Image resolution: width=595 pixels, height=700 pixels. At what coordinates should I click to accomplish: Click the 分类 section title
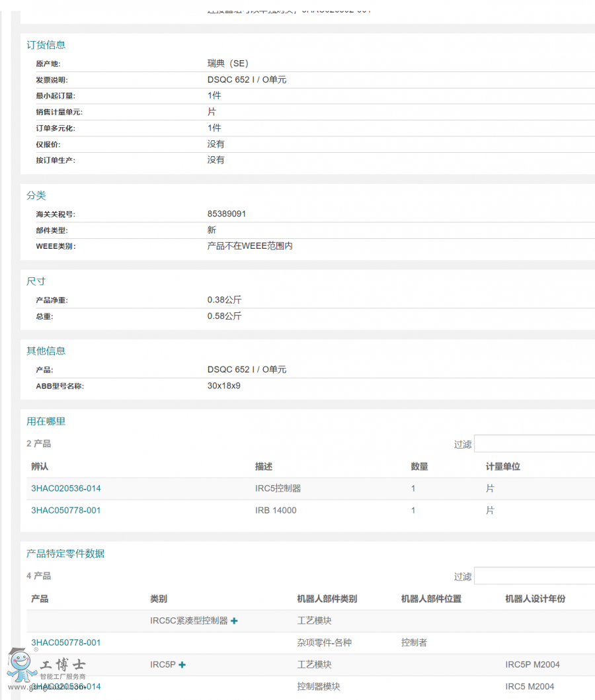coord(37,195)
